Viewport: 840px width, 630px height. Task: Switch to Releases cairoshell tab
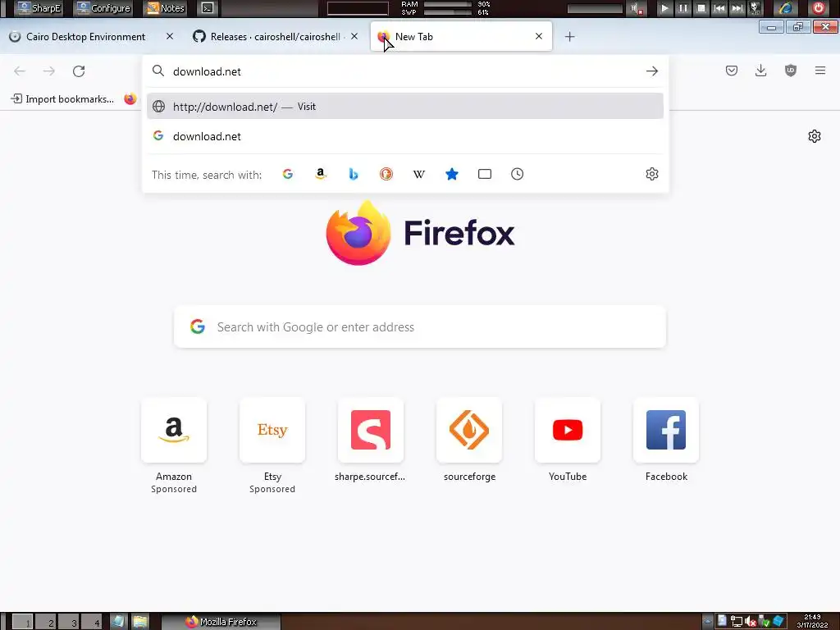[276, 36]
